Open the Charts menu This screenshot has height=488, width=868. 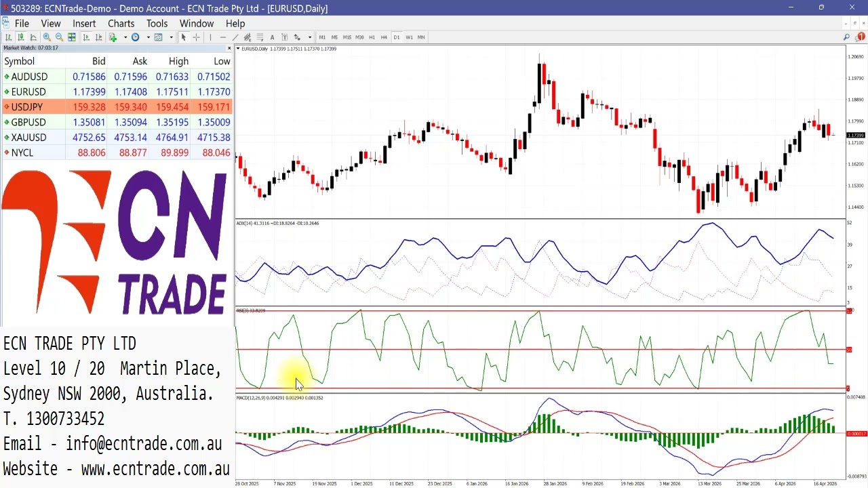point(121,23)
